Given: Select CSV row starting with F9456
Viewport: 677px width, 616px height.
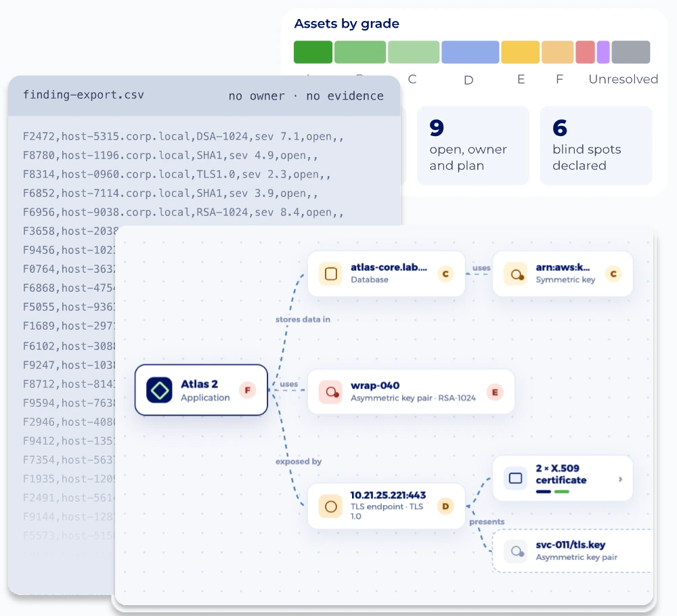Looking at the screenshot, I should (69, 250).
